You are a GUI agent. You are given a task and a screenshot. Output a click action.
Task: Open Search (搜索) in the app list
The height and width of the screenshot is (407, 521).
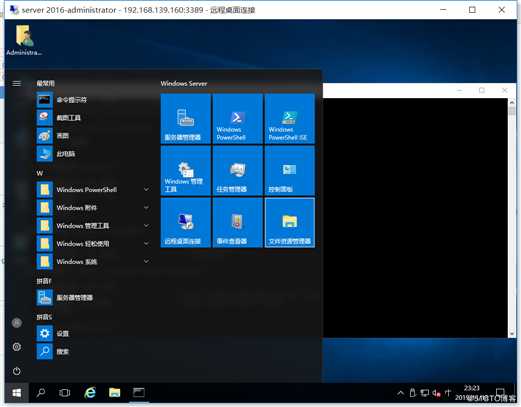pyautogui.click(x=93, y=352)
